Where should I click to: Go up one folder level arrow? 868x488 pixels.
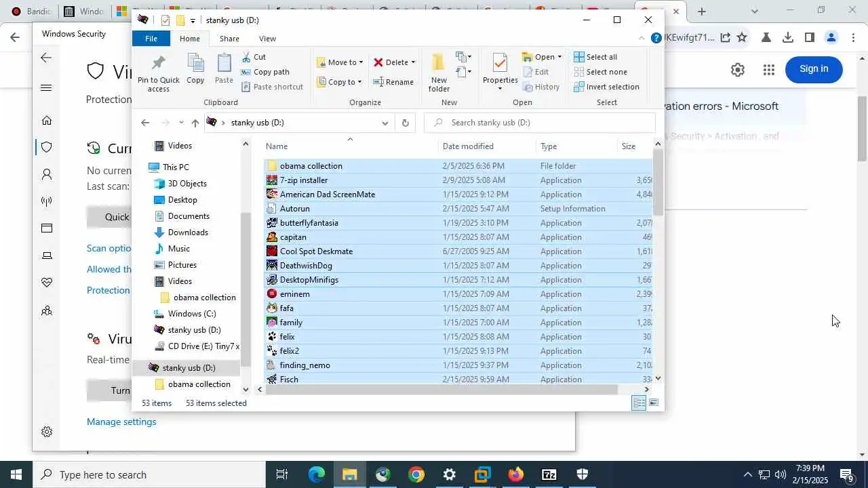195,123
